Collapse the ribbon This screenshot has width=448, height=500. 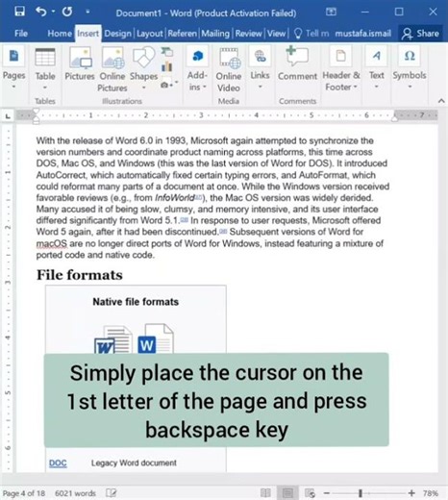tap(441, 101)
